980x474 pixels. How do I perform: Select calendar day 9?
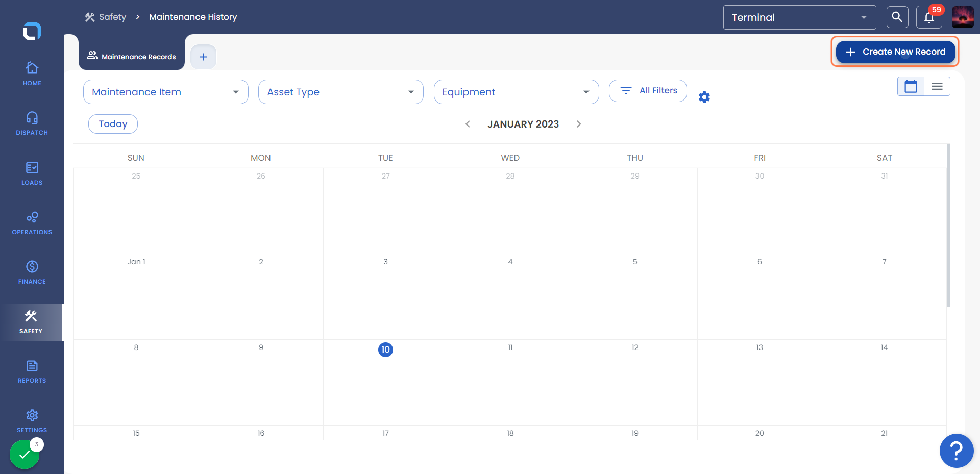click(x=261, y=382)
